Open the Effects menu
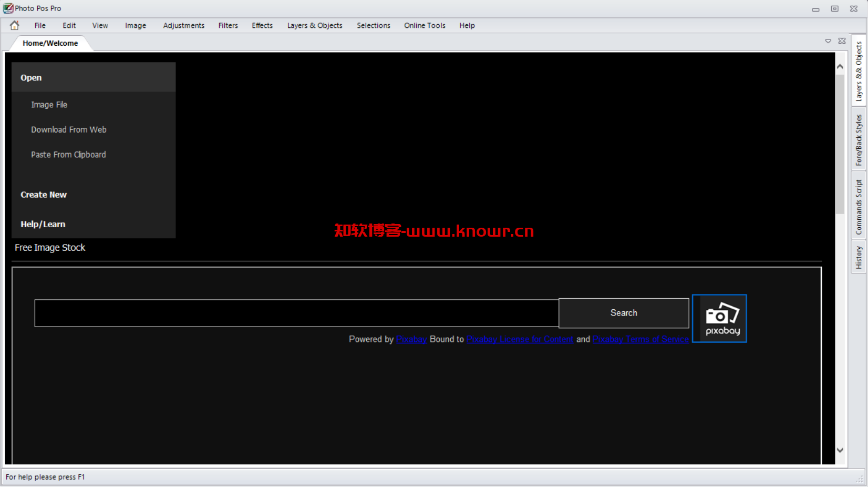 (x=262, y=25)
